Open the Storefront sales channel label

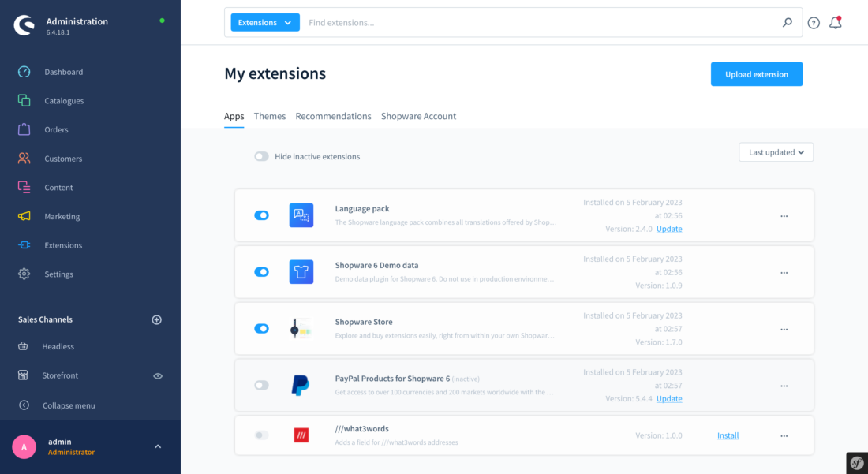tap(60, 375)
